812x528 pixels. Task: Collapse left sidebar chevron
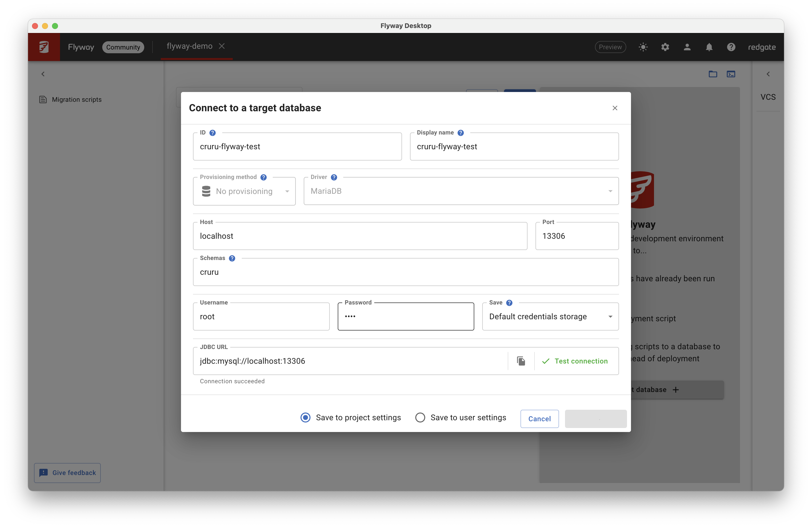43,74
